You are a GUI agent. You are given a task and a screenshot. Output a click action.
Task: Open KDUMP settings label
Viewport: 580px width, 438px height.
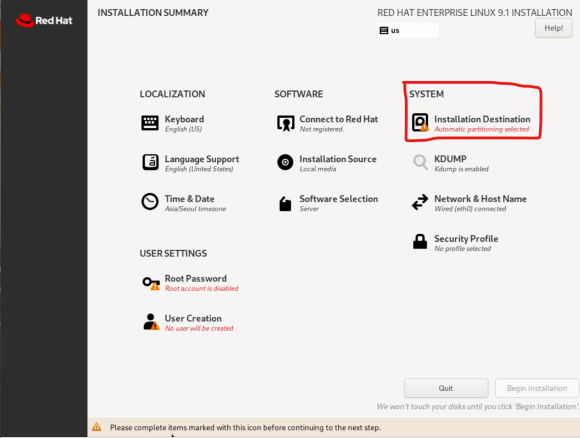[450, 159]
